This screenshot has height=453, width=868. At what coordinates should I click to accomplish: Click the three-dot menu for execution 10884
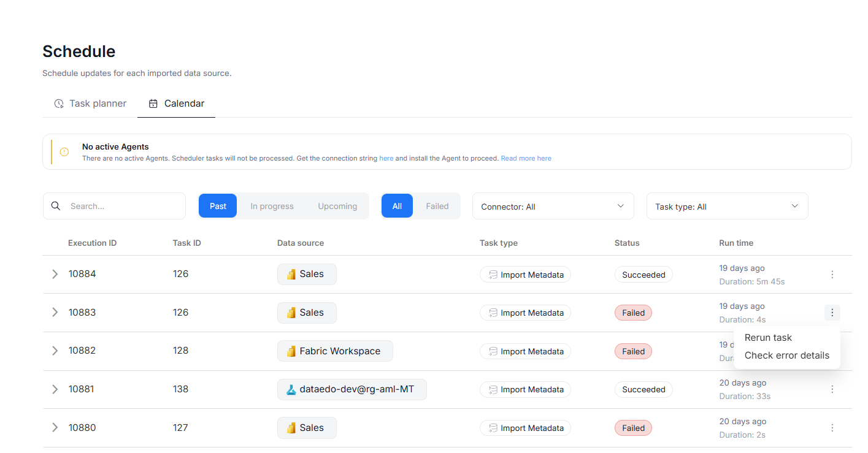pyautogui.click(x=832, y=275)
